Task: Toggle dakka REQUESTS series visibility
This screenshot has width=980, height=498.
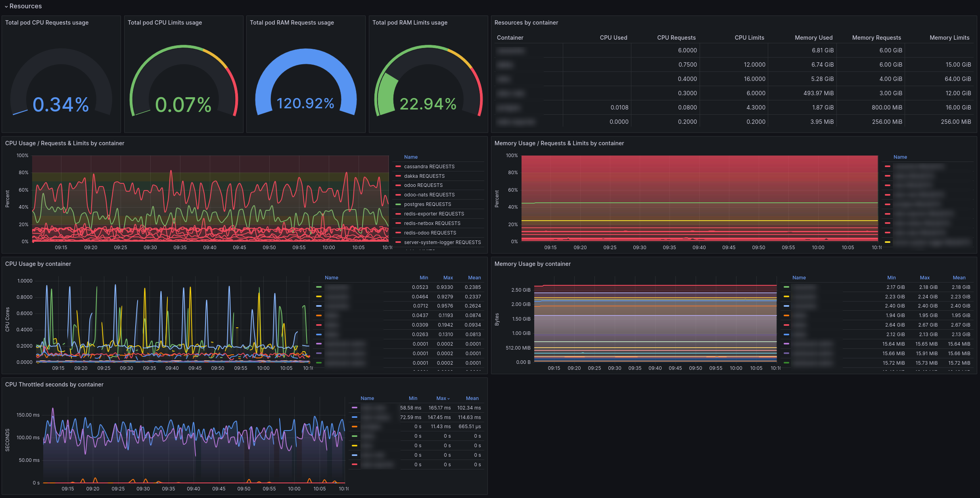Action: pos(424,176)
